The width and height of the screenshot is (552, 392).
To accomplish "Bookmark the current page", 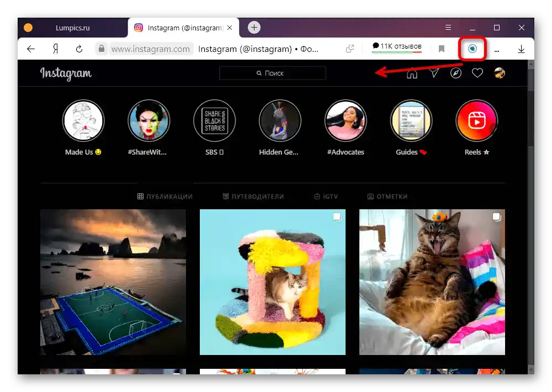I will click(x=442, y=49).
